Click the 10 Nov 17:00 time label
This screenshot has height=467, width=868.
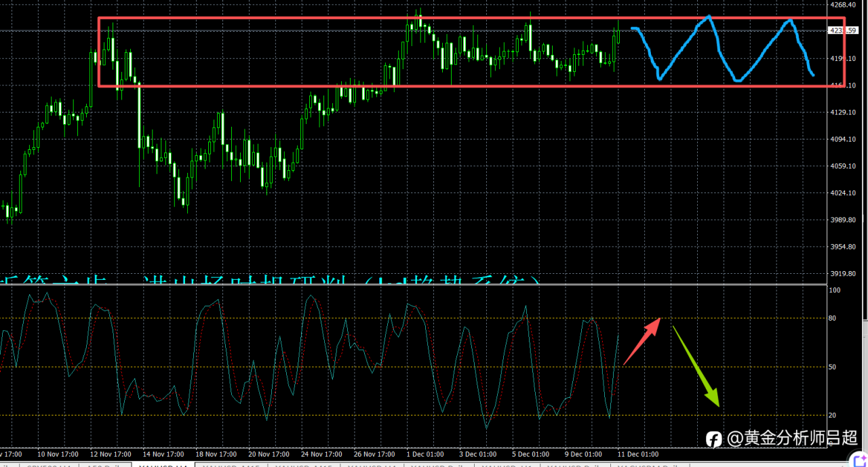click(57, 454)
